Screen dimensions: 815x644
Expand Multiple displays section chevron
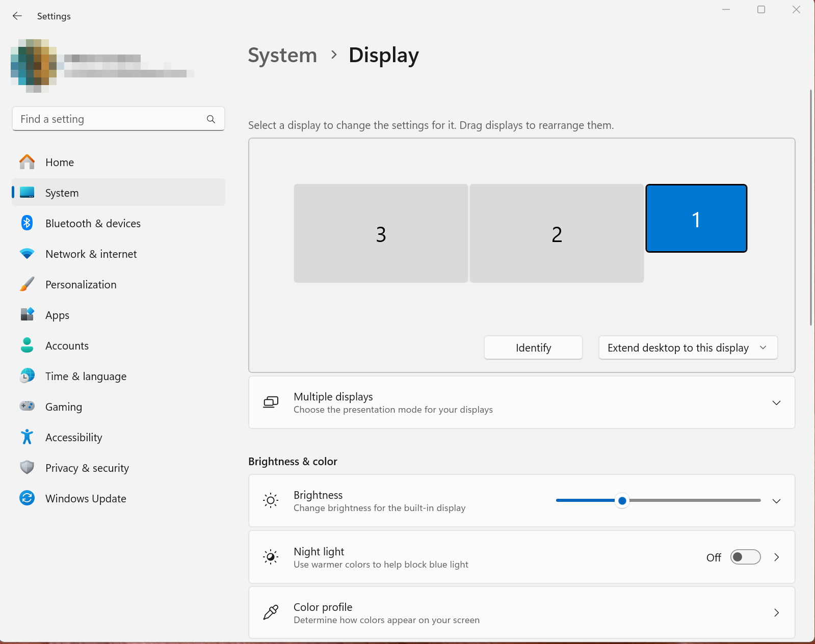pyautogui.click(x=776, y=403)
